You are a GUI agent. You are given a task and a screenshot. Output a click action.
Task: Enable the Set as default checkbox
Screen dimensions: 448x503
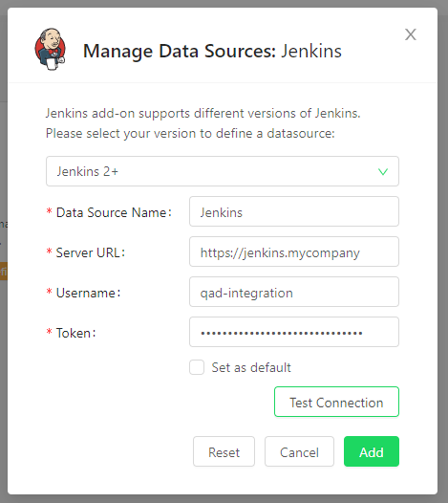[x=197, y=367]
